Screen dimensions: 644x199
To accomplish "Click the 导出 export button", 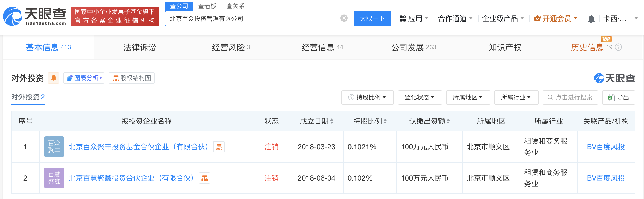I will point(618,97).
